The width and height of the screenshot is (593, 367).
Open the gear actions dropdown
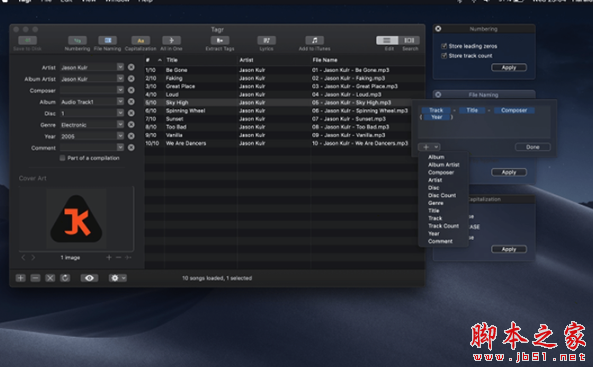[118, 278]
